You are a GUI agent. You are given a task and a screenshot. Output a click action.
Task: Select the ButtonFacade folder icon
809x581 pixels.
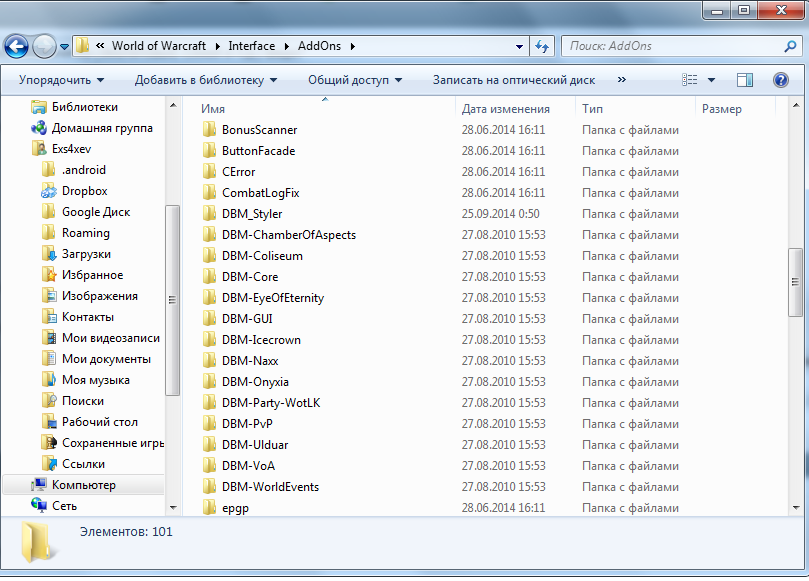(209, 151)
